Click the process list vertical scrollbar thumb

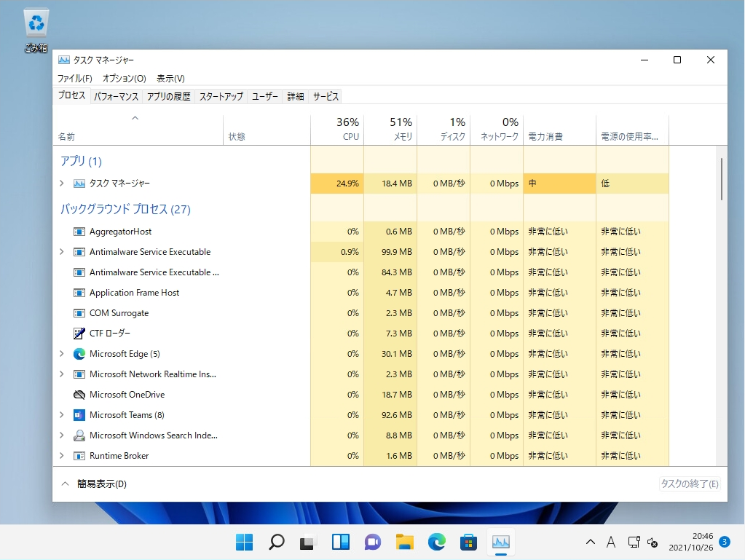pyautogui.click(x=721, y=179)
